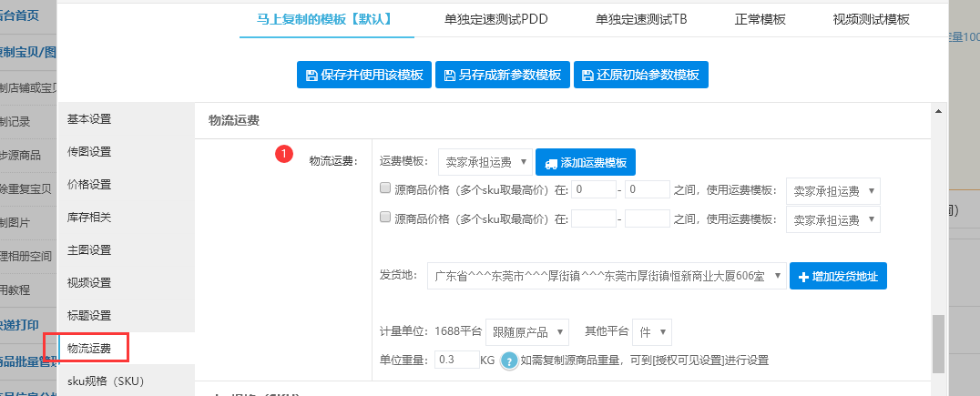Click the first row maximum price field
Image resolution: width=980 pixels, height=396 pixels.
(x=648, y=189)
